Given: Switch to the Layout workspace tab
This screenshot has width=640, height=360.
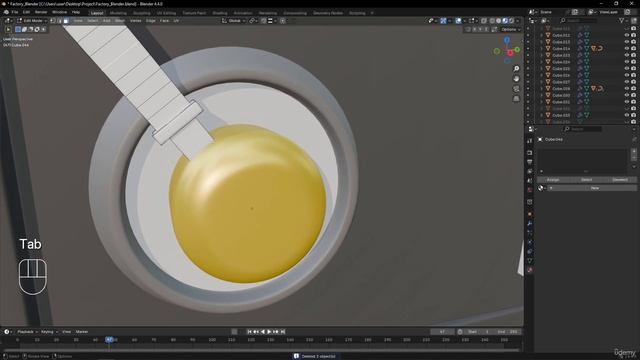Looking at the screenshot, I should tap(97, 13).
